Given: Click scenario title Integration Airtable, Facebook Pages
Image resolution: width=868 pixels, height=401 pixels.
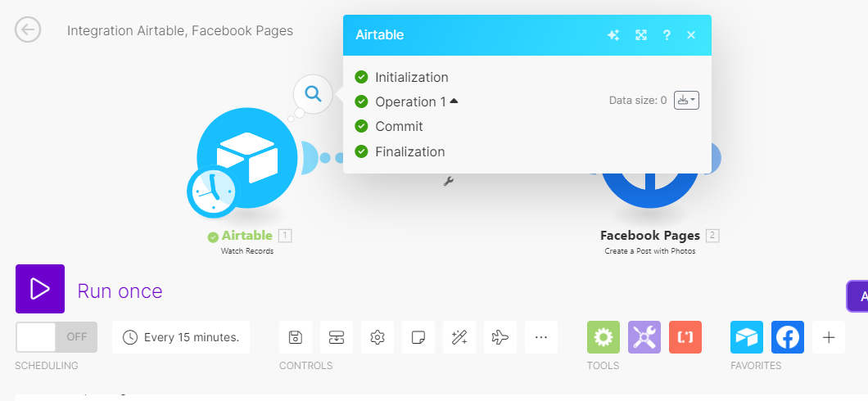Looking at the screenshot, I should tap(180, 30).
